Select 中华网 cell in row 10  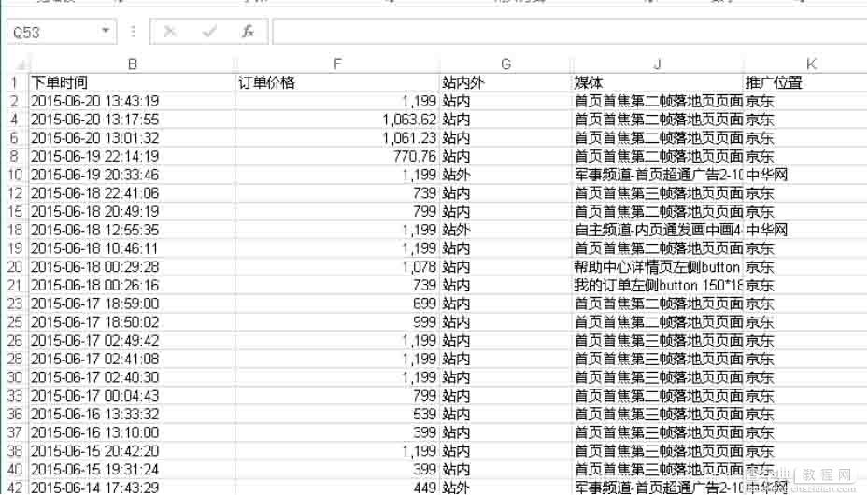[806, 175]
